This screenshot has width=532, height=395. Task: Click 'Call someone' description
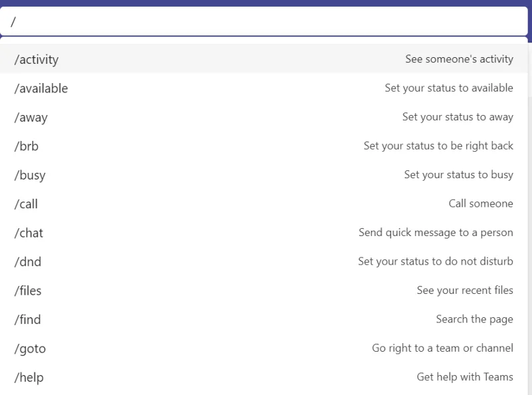tap(481, 203)
